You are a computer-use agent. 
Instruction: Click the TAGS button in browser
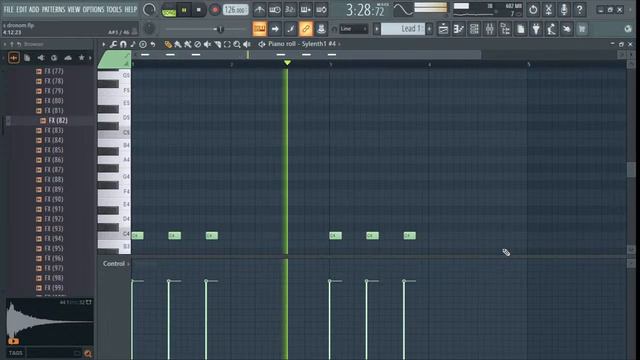[x=16, y=353]
